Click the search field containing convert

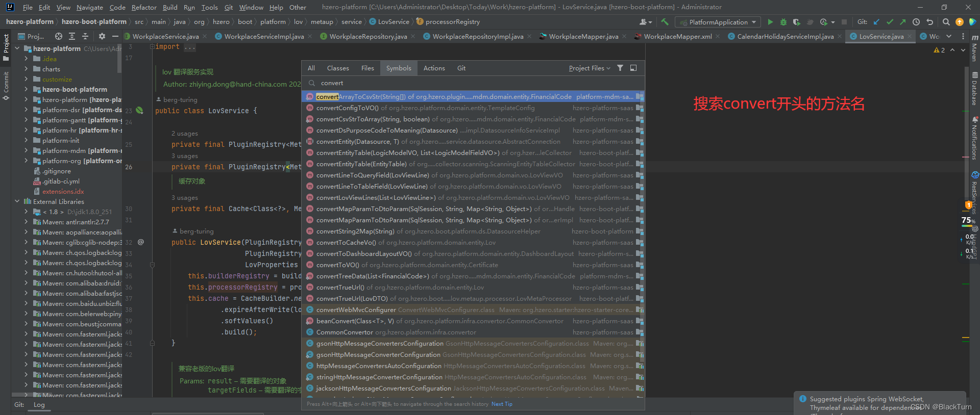click(473, 83)
